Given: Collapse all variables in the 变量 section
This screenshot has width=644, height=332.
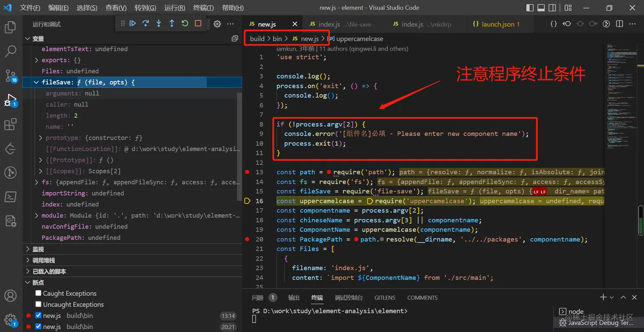Looking at the screenshot, I should pyautogui.click(x=235, y=38).
